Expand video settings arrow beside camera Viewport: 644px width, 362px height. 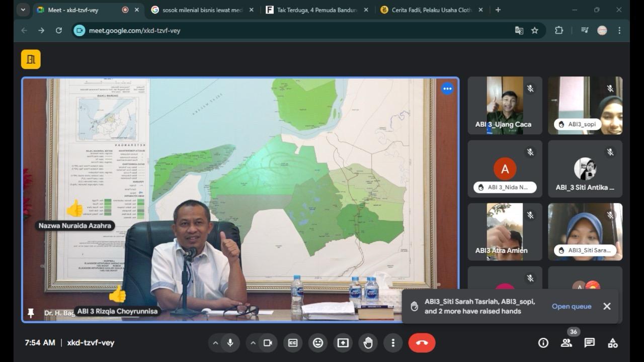(253, 343)
